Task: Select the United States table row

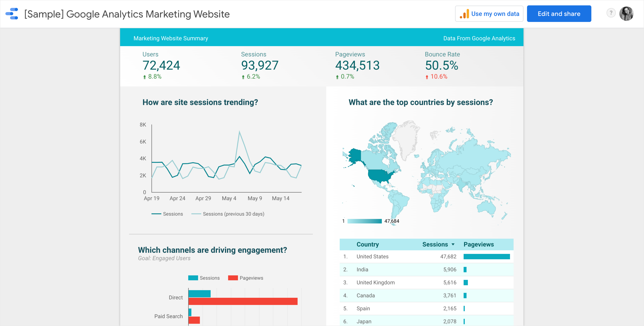Action: 426,257
